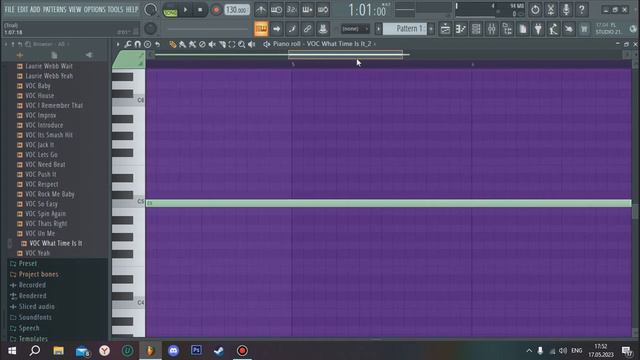Click the song position slider
Viewport: 640px width, 360px height.
coord(207,29)
